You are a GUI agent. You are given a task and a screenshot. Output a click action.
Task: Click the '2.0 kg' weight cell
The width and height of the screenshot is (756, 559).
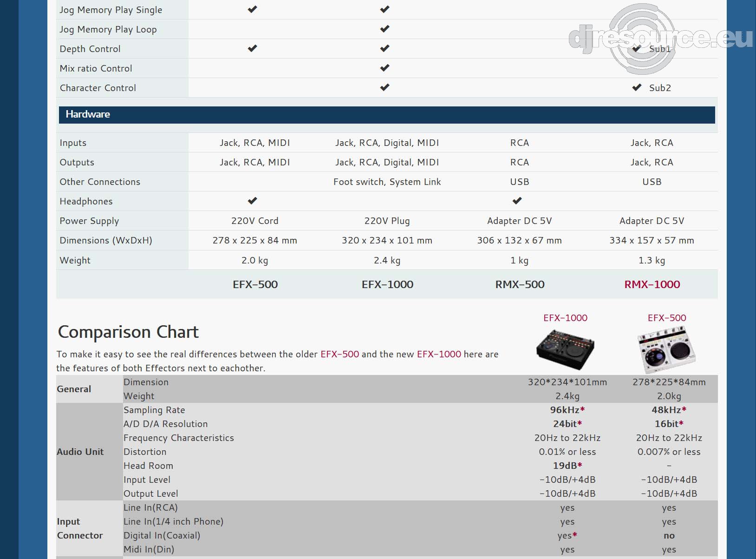[255, 260]
